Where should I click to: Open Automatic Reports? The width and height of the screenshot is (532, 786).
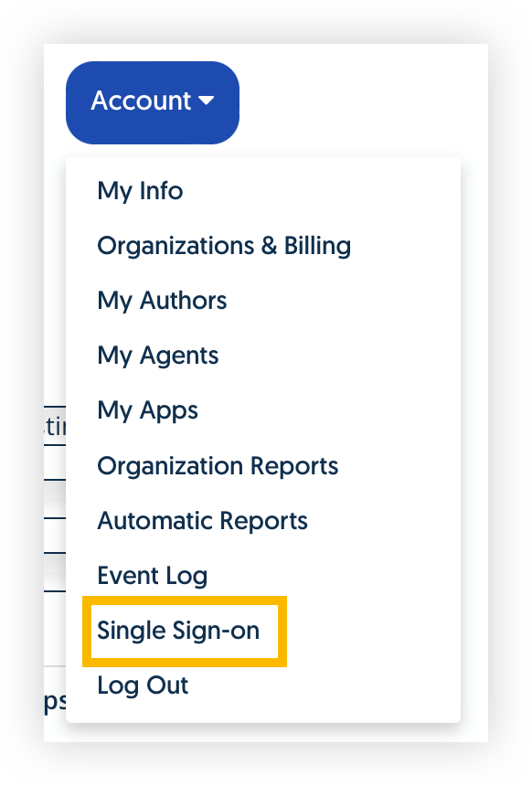[x=202, y=521]
